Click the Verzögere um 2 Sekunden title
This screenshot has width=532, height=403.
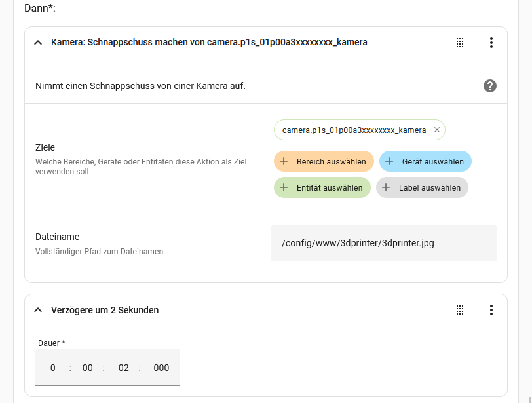[x=105, y=310]
